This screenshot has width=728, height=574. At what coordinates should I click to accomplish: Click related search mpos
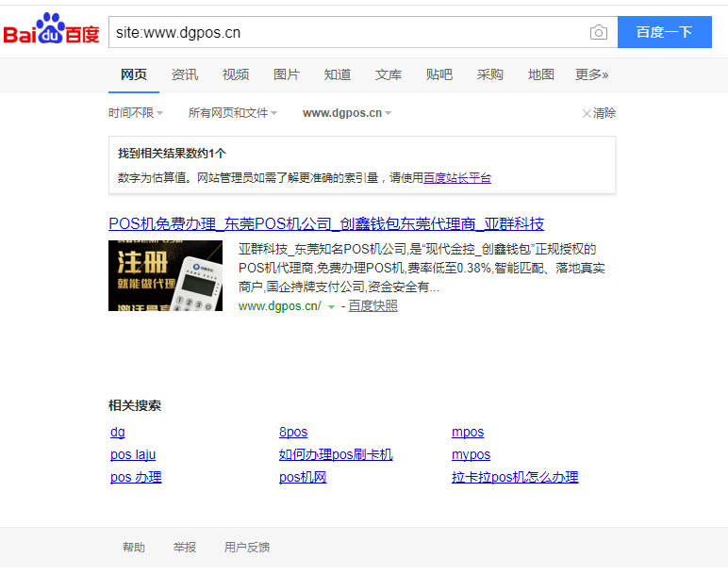tap(468, 432)
